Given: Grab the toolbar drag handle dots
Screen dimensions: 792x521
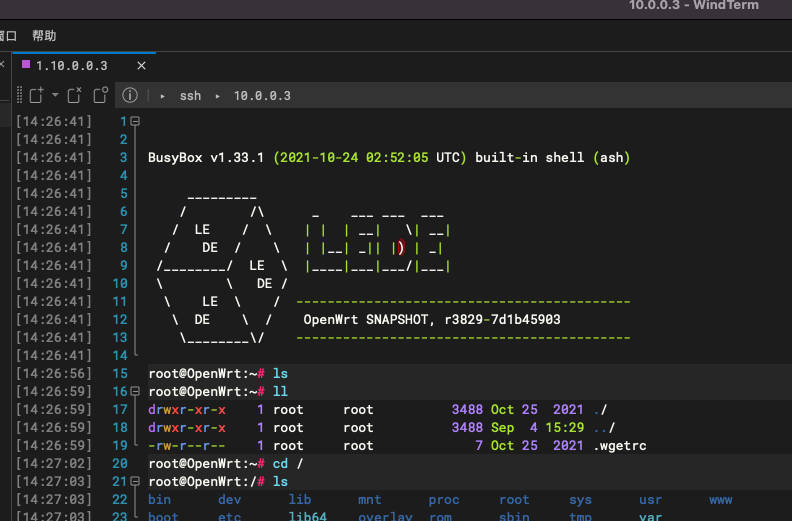Looking at the screenshot, I should (x=19, y=95).
